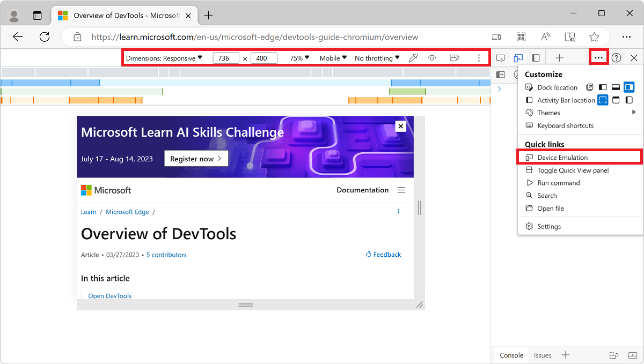Open the No throttling dropdown

coord(377,57)
